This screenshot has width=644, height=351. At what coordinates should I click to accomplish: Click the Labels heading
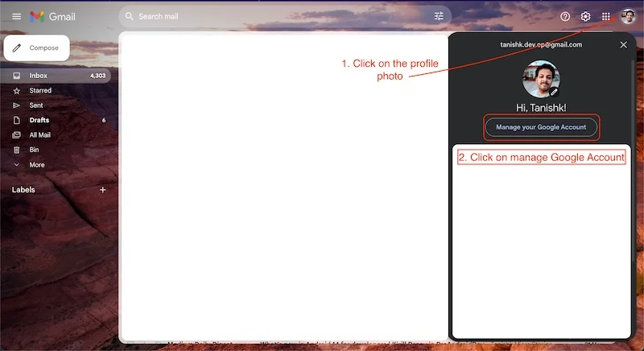click(x=23, y=190)
